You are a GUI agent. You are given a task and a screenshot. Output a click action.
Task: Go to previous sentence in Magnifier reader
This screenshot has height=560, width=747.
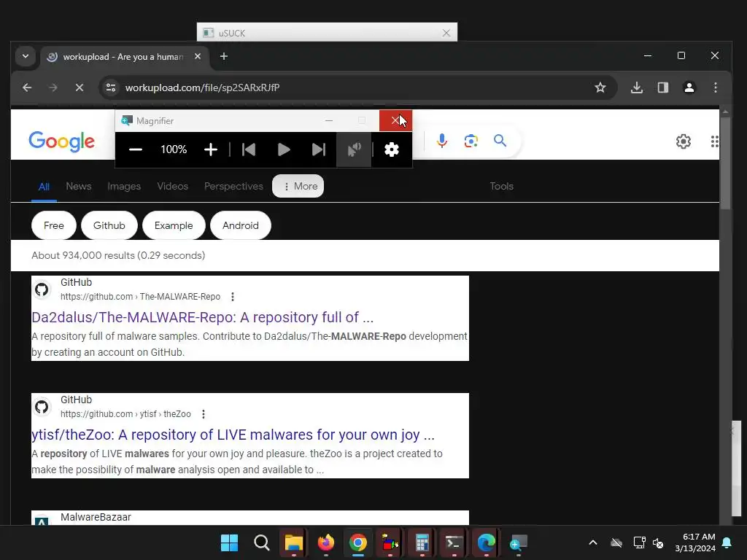[x=249, y=149]
